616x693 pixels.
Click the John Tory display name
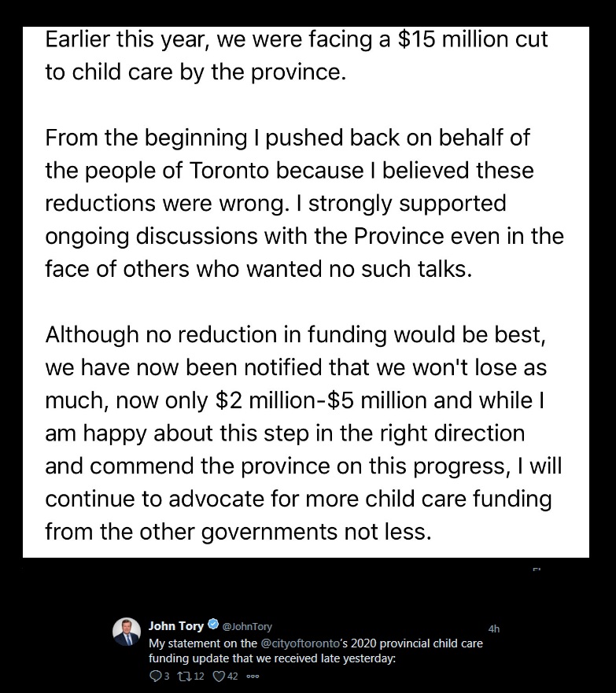click(175, 626)
